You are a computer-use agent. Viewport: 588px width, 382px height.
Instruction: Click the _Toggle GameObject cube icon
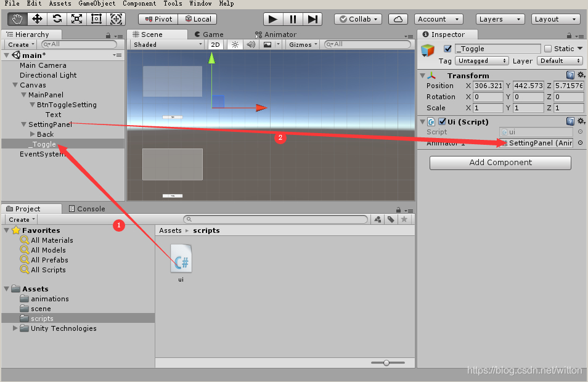point(428,51)
